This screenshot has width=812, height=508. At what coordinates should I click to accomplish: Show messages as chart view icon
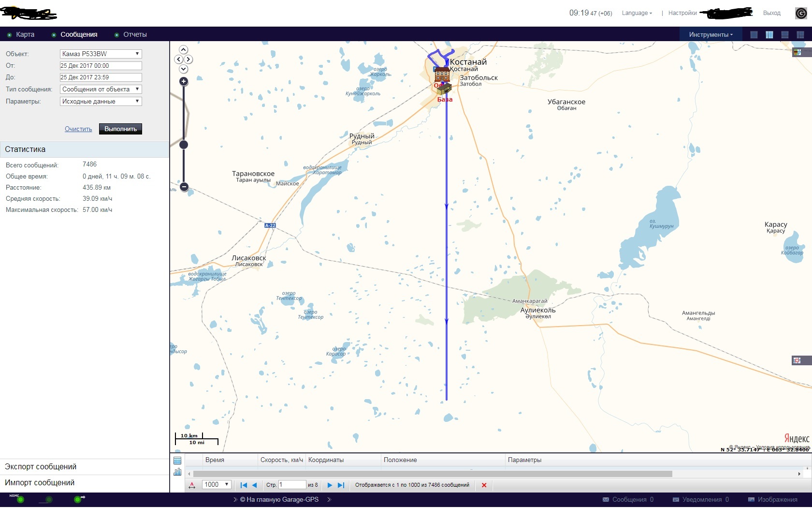[x=177, y=472]
